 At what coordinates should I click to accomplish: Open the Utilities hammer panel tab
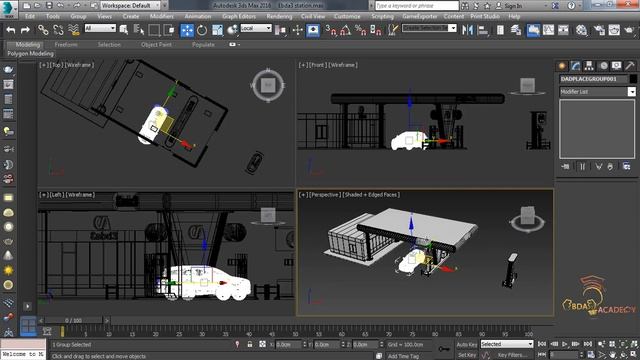(630, 66)
